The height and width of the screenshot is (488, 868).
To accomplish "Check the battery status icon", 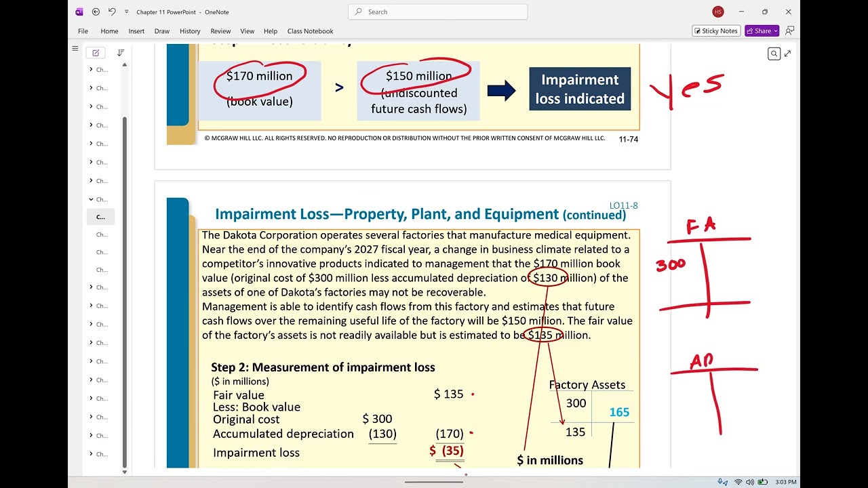I will (763, 482).
